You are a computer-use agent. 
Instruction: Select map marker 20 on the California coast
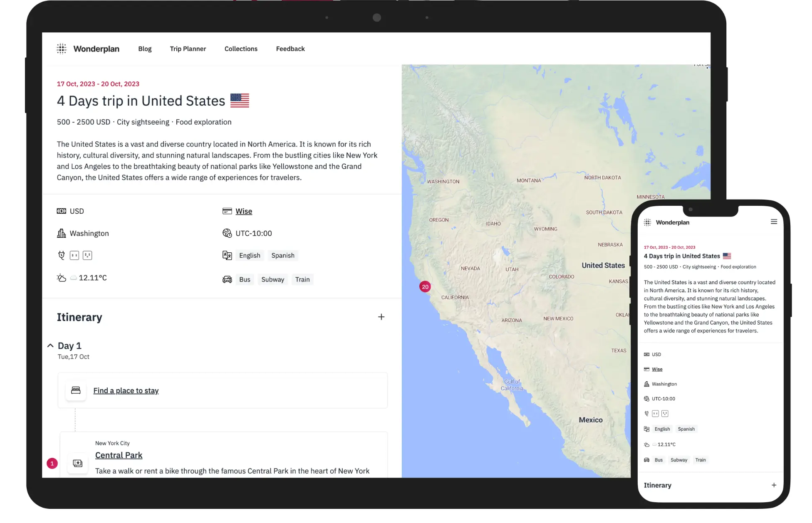pos(425,286)
